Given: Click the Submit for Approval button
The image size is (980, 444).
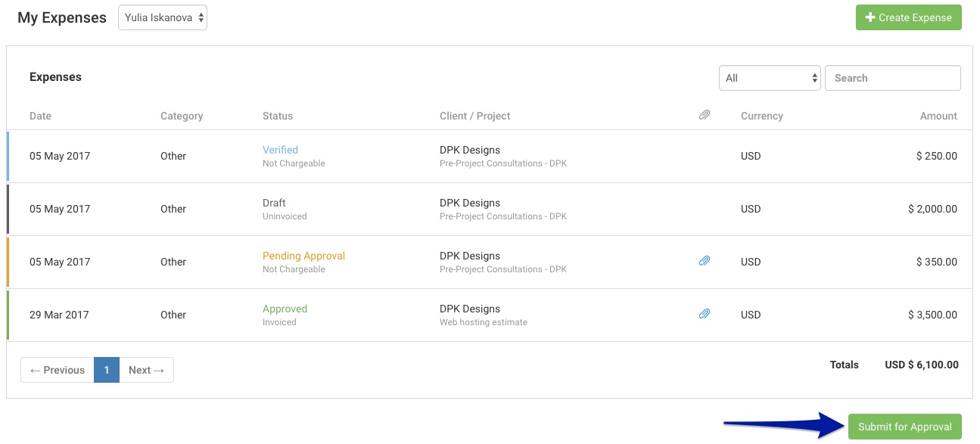Looking at the screenshot, I should coord(904,426).
